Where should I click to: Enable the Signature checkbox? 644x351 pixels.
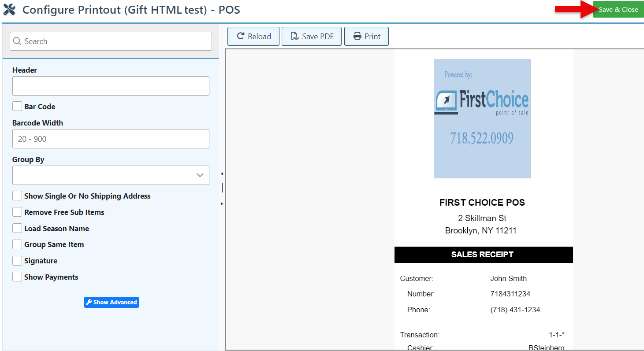tap(17, 261)
